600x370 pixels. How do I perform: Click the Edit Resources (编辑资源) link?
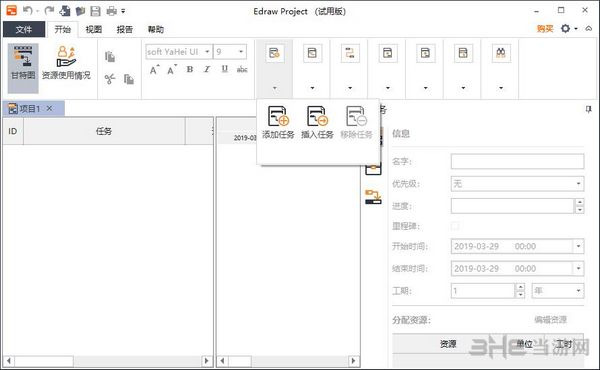[x=550, y=319]
